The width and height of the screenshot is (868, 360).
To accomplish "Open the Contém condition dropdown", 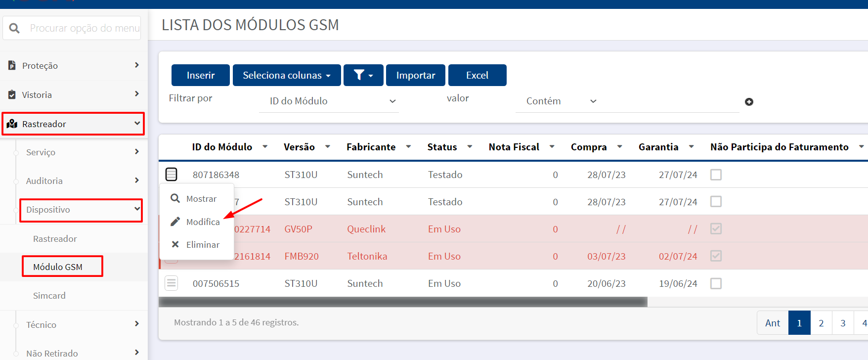I will click(x=562, y=101).
